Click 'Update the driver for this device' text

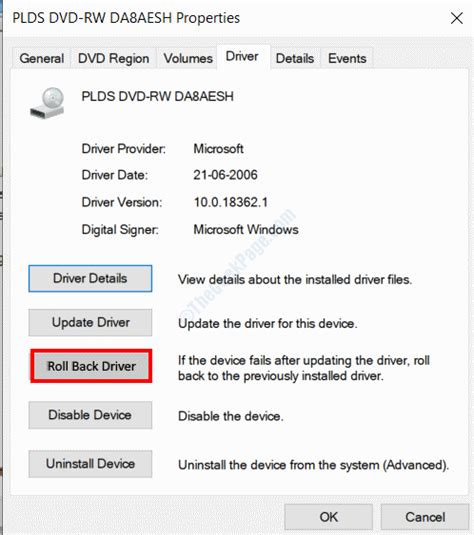268,323
